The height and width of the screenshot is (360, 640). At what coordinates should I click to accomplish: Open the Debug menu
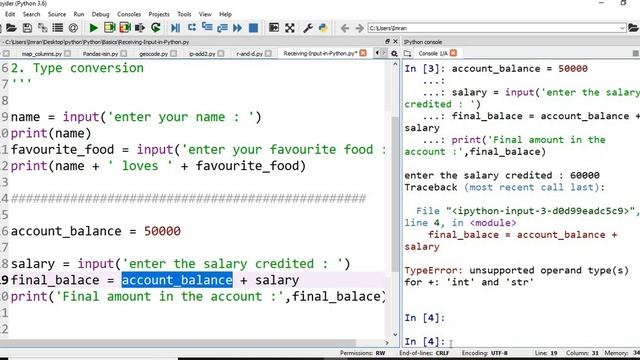point(100,14)
